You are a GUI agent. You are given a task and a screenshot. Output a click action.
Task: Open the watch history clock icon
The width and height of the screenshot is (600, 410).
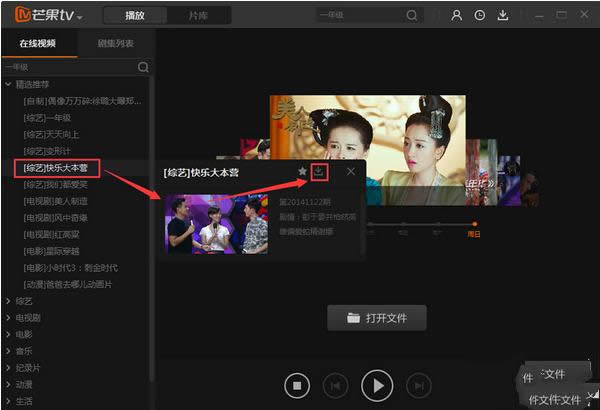point(479,15)
